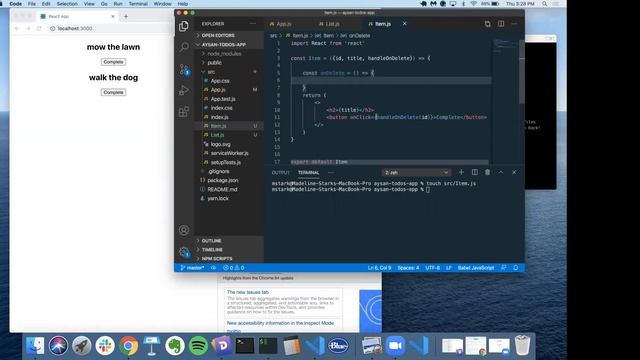640x360 pixels.
Task: Open Google Chrome from the Dock
Action: click(128, 346)
